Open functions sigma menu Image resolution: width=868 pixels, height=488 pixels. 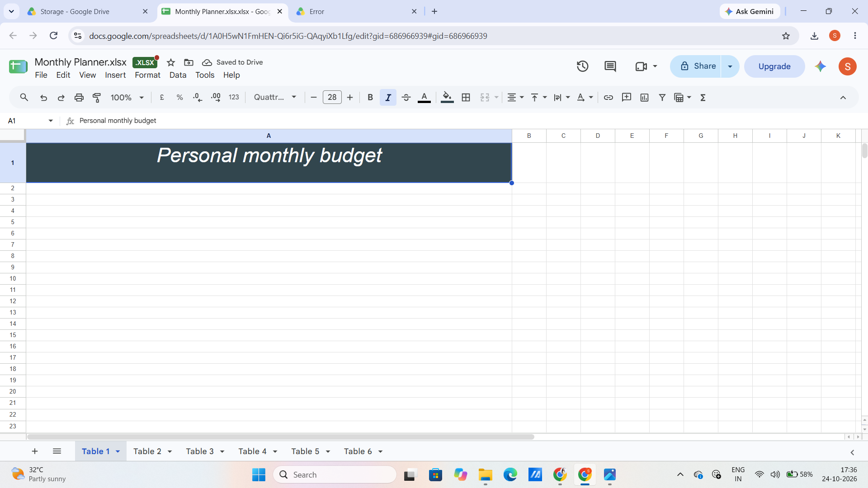point(703,97)
